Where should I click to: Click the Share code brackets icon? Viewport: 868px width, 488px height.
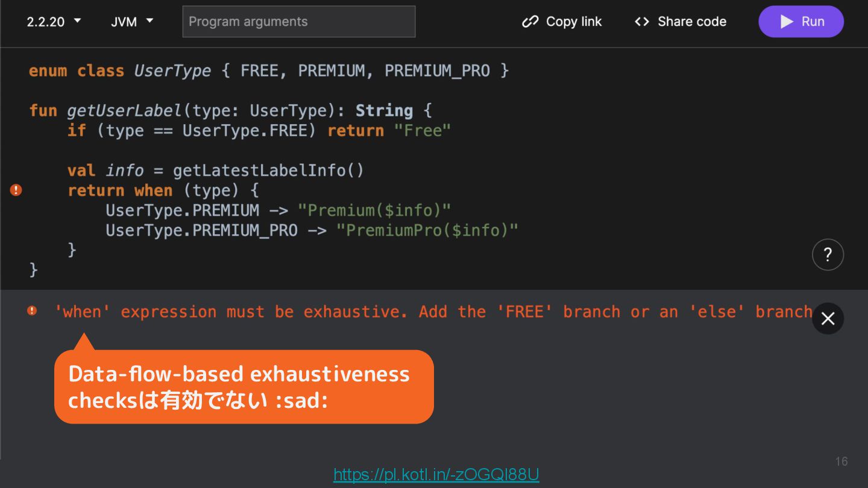pyautogui.click(x=642, y=22)
